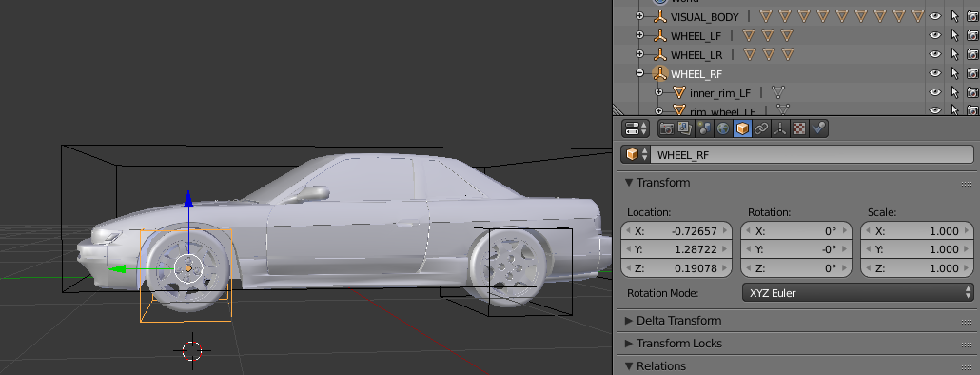Open the World properties tab
This screenshot has width=980, height=375.
723,128
